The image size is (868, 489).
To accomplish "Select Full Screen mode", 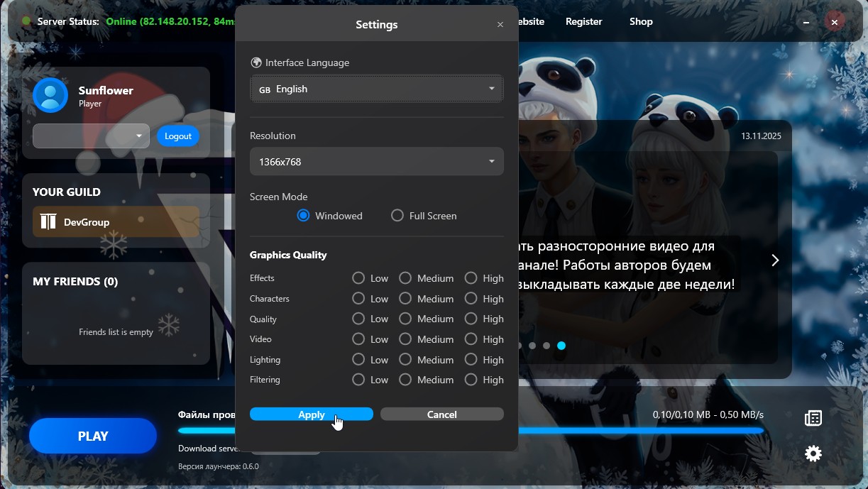I will tap(397, 216).
